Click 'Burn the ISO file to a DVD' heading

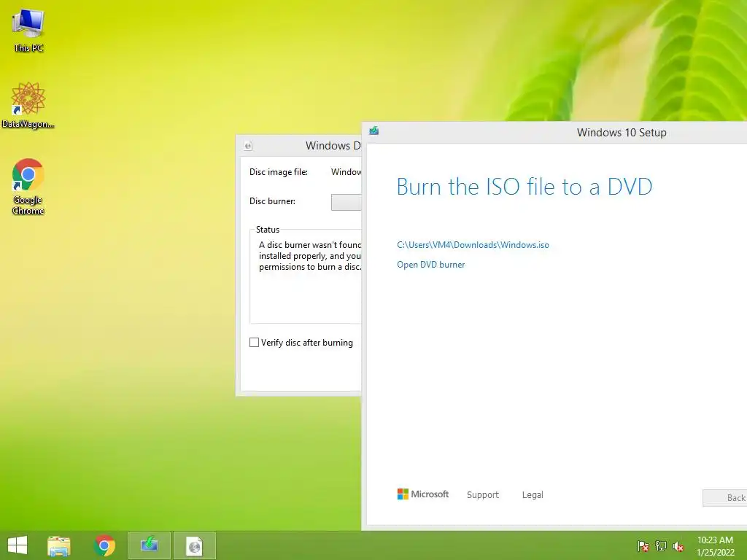[x=524, y=186]
